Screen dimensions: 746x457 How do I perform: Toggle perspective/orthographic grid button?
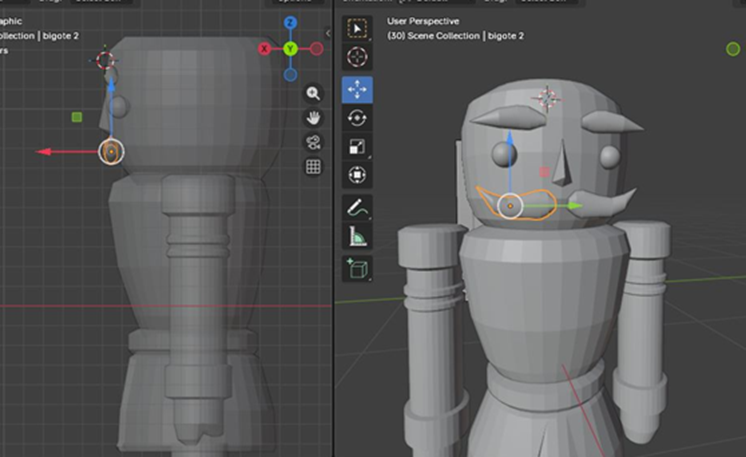(313, 167)
